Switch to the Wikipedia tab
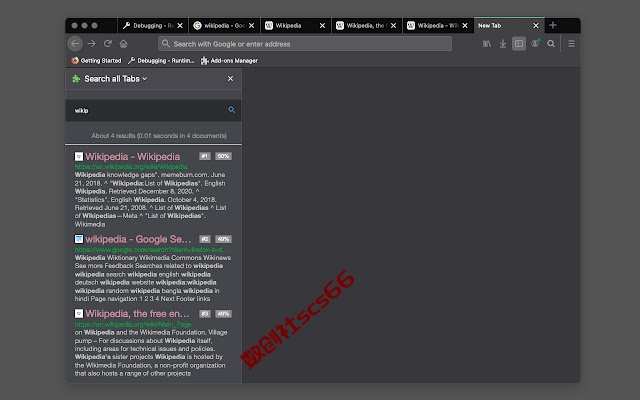Image resolution: width=640 pixels, height=400 pixels. click(295, 25)
